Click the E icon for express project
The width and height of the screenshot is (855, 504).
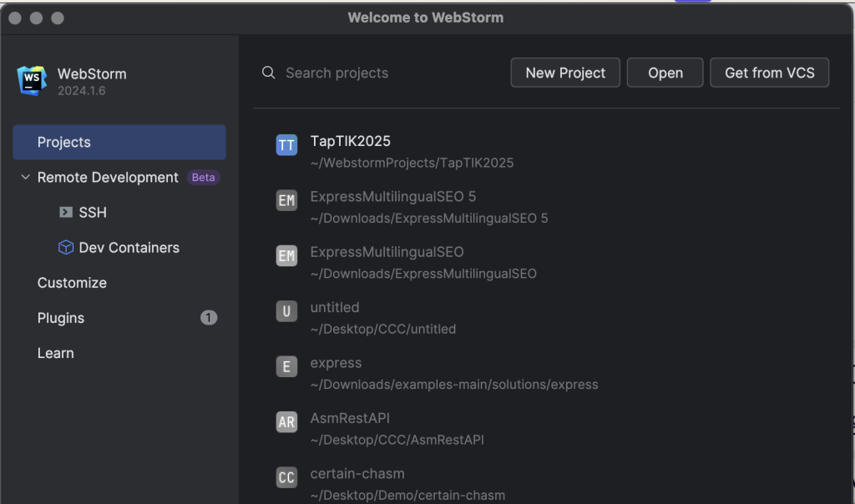click(286, 366)
